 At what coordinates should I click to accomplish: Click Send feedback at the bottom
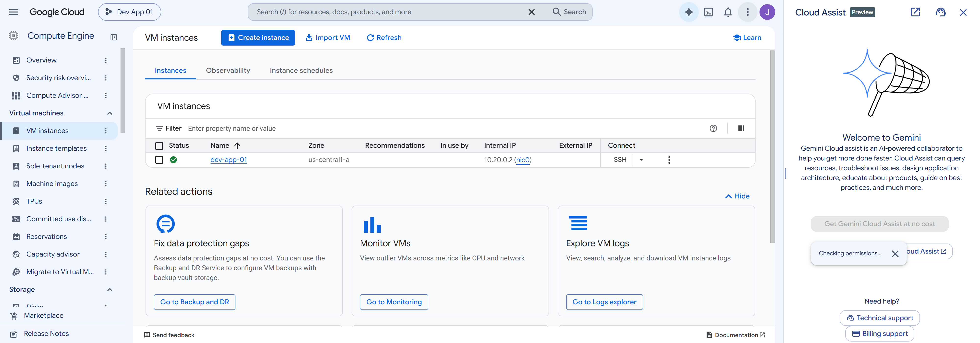click(x=169, y=335)
